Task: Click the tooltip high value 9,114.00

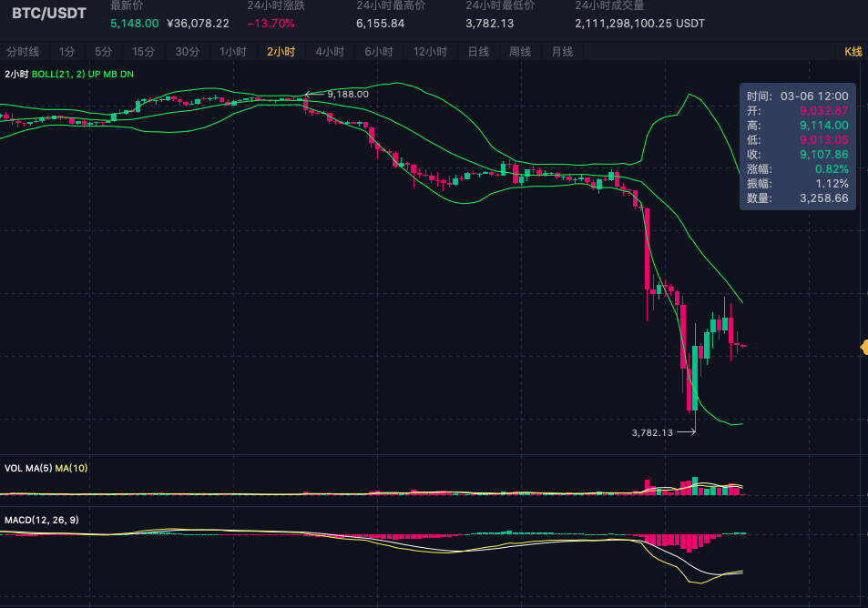Action: (823, 125)
